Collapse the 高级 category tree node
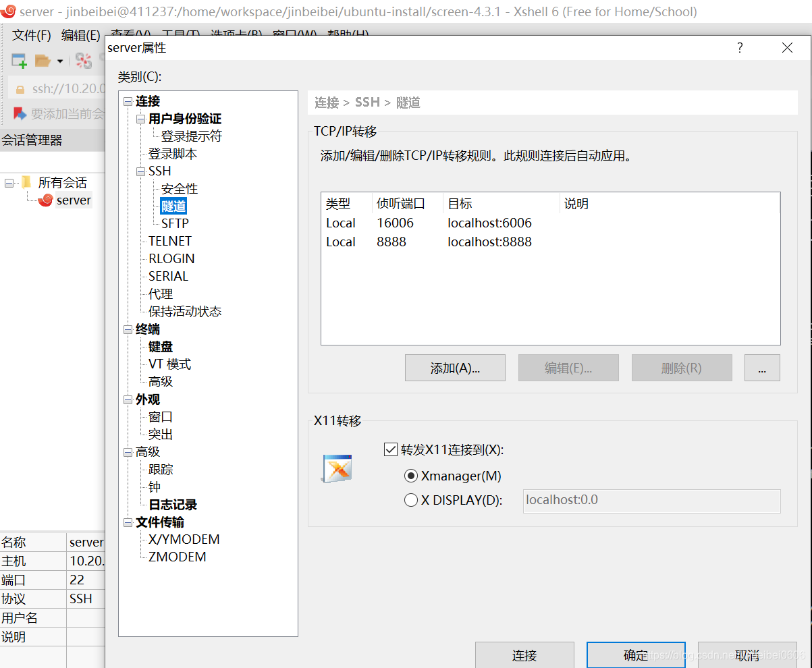Image resolution: width=812 pixels, height=668 pixels. 128,452
